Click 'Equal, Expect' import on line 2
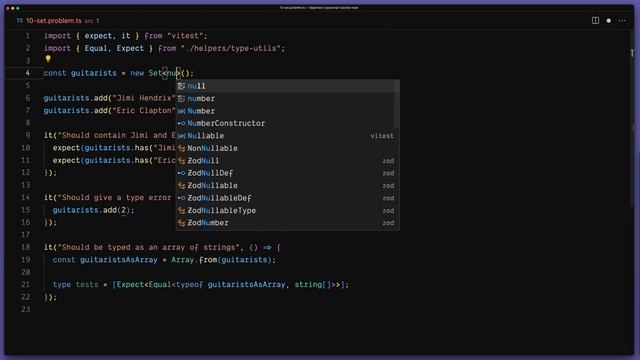Screen dimensions: 640x360 tap(114, 48)
